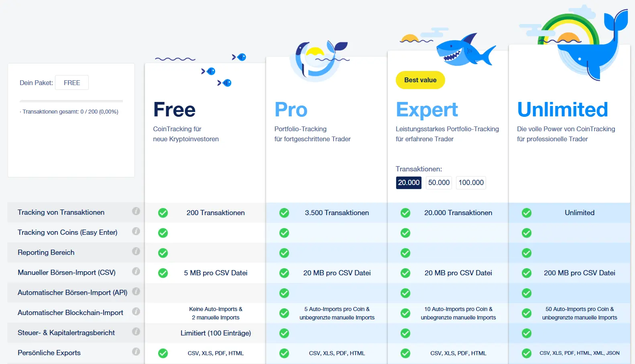
Task: Click 'Transaktionen gesamt: 0 / 200' text
Action: click(69, 112)
